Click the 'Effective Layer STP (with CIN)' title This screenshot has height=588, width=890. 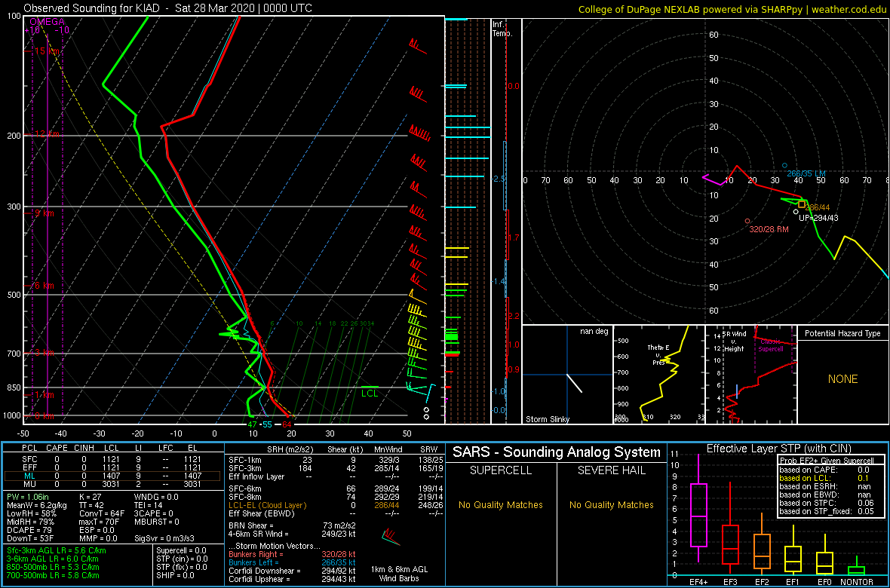tap(778, 449)
